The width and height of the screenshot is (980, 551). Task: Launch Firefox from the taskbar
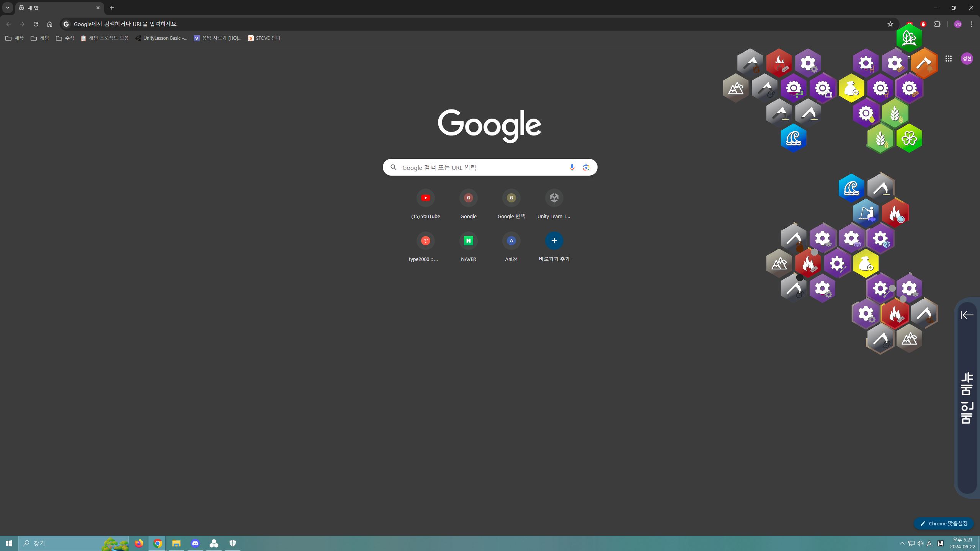(139, 543)
